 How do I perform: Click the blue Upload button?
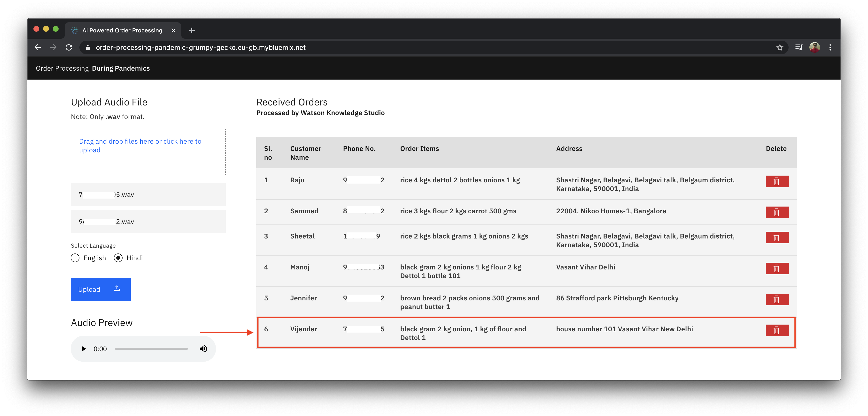pos(101,289)
